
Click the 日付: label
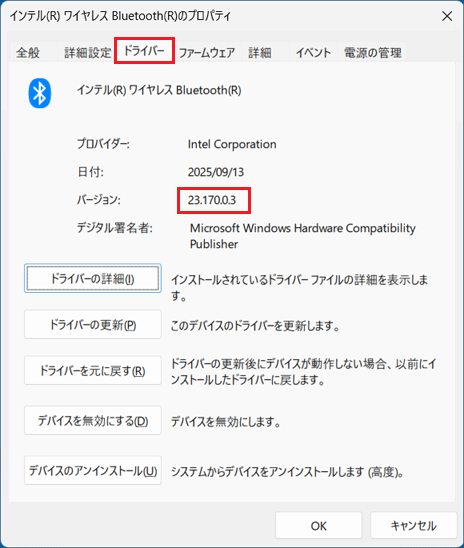pyautogui.click(x=90, y=172)
